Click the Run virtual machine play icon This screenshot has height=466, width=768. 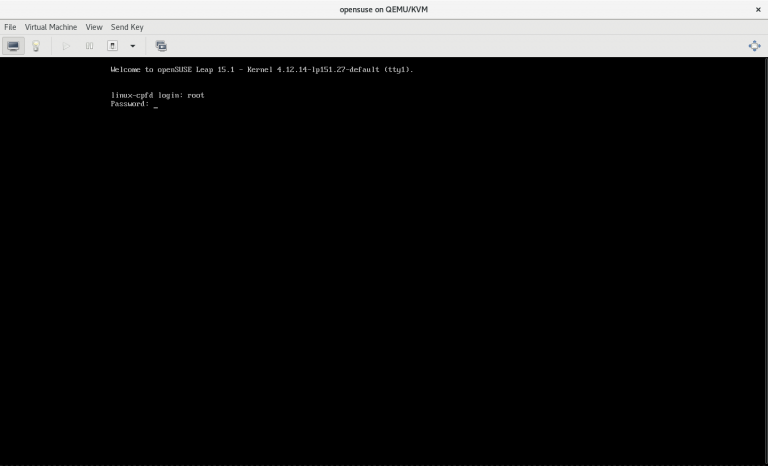[x=66, y=46]
